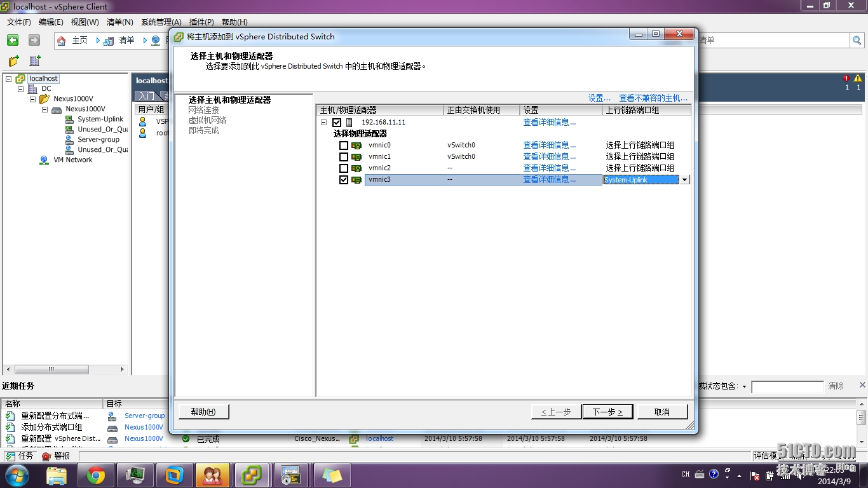Viewport: 868px width, 488px height.
Task: Open the System-Uplink uplink port group dropdown
Action: (x=684, y=180)
